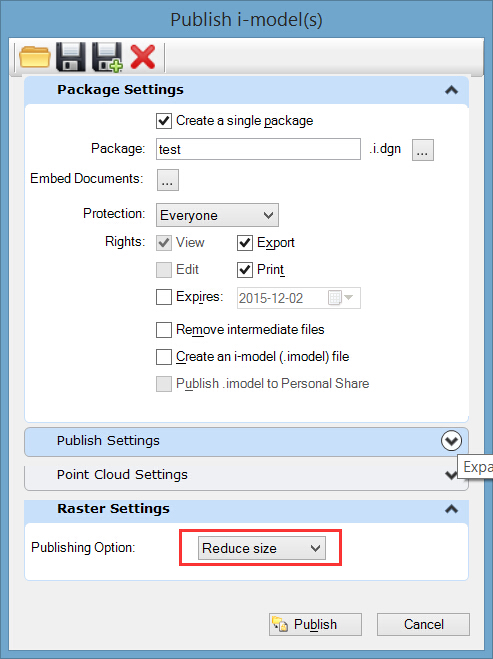Click the red X delete icon
The width and height of the screenshot is (493, 659).
pos(143,57)
